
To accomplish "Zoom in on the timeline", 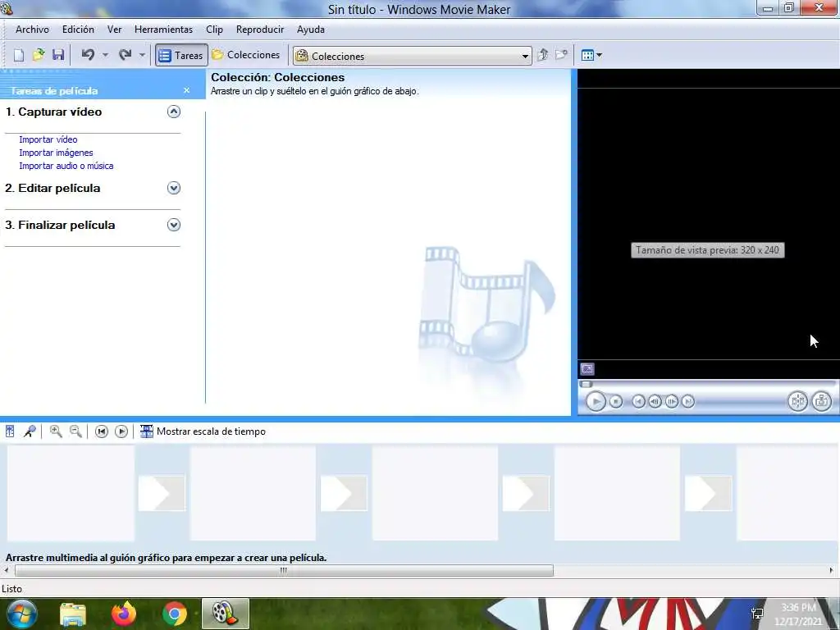I will [56, 431].
